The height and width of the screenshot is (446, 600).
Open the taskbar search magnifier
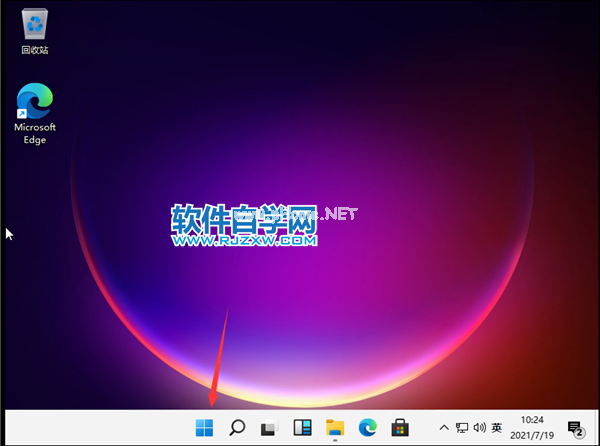click(x=237, y=428)
